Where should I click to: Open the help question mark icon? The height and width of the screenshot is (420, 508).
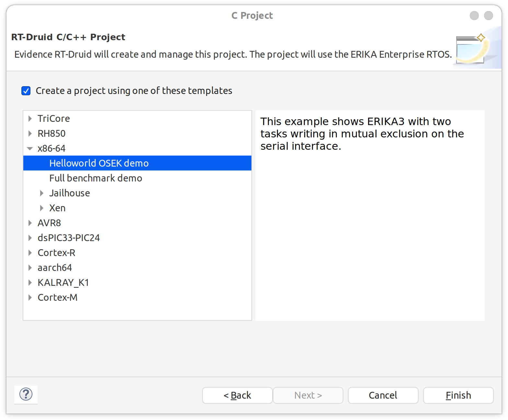[x=26, y=394]
